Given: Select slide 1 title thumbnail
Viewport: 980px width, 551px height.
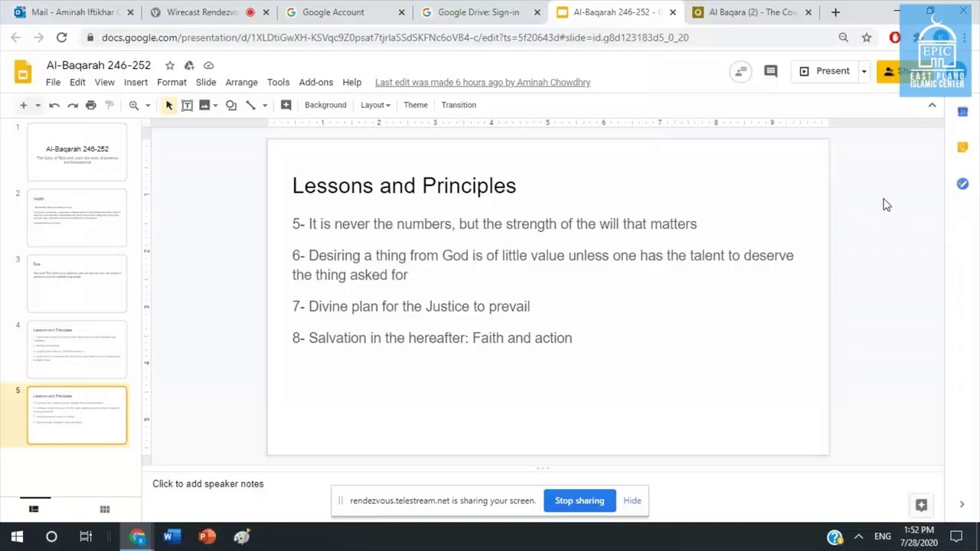Looking at the screenshot, I should point(77,152).
